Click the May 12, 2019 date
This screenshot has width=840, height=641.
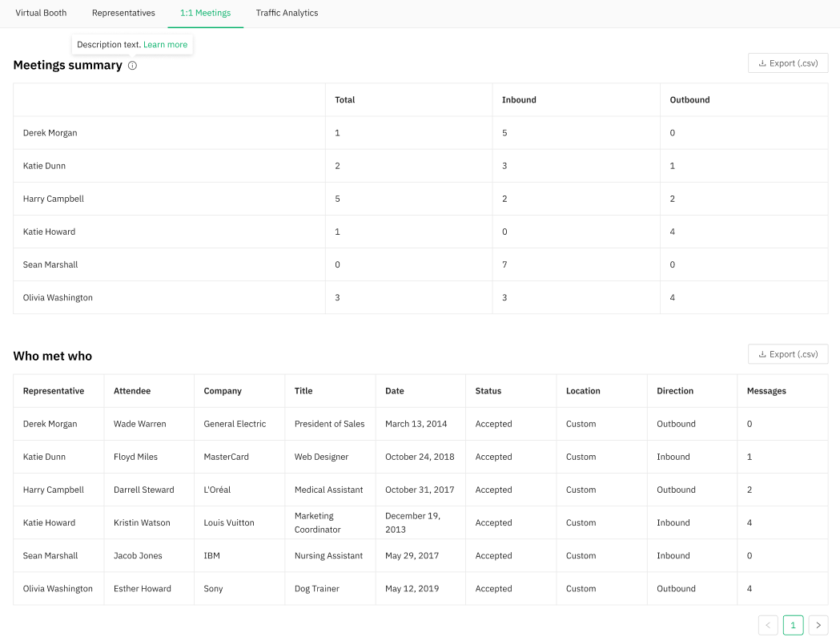pyautogui.click(x=412, y=588)
